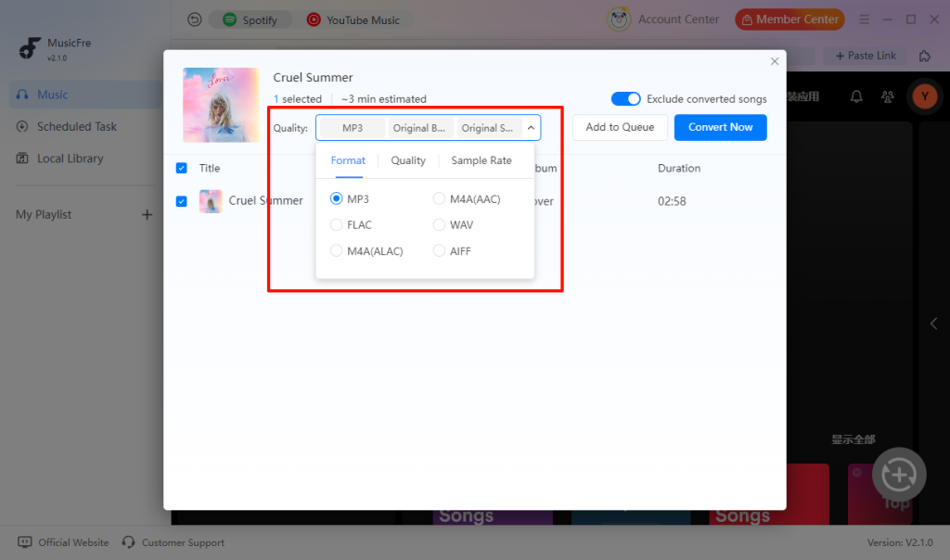Click Convert Now button
Screen dimensions: 950x560
tap(720, 127)
